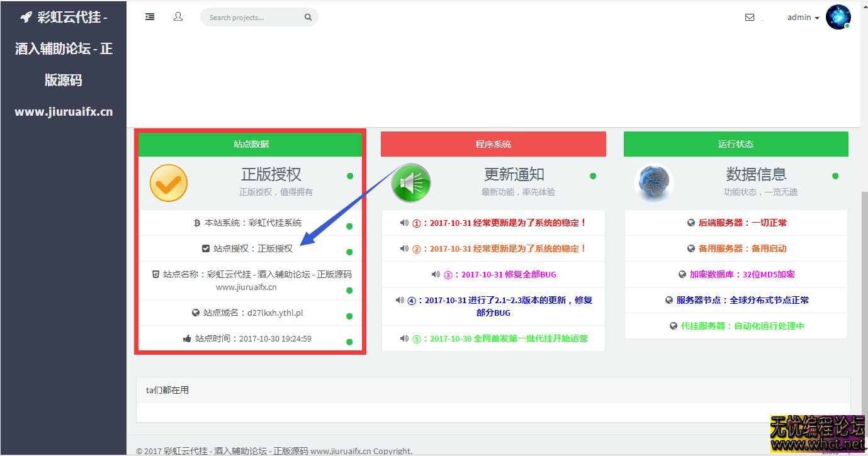868x456 pixels.
Task: Click 本站系统：彩虹代挂系统 row text
Action: pos(253,223)
